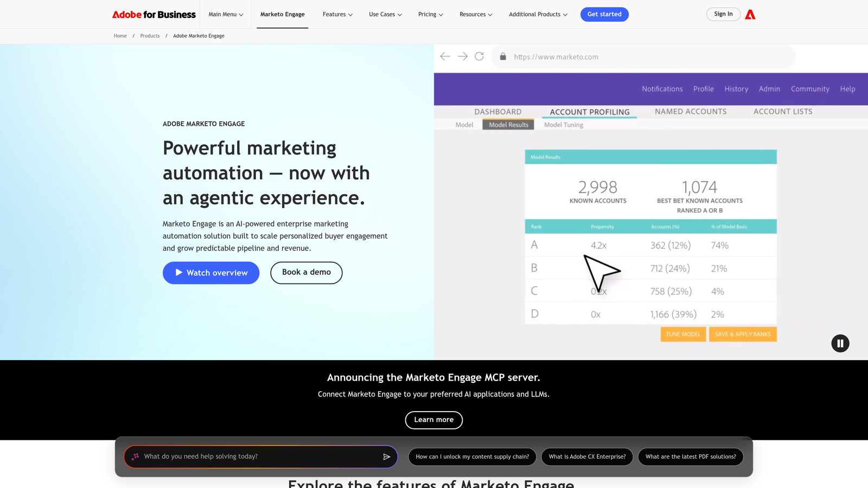This screenshot has height=488, width=868.
Task: Open the Resources dropdown menu
Action: tap(476, 15)
